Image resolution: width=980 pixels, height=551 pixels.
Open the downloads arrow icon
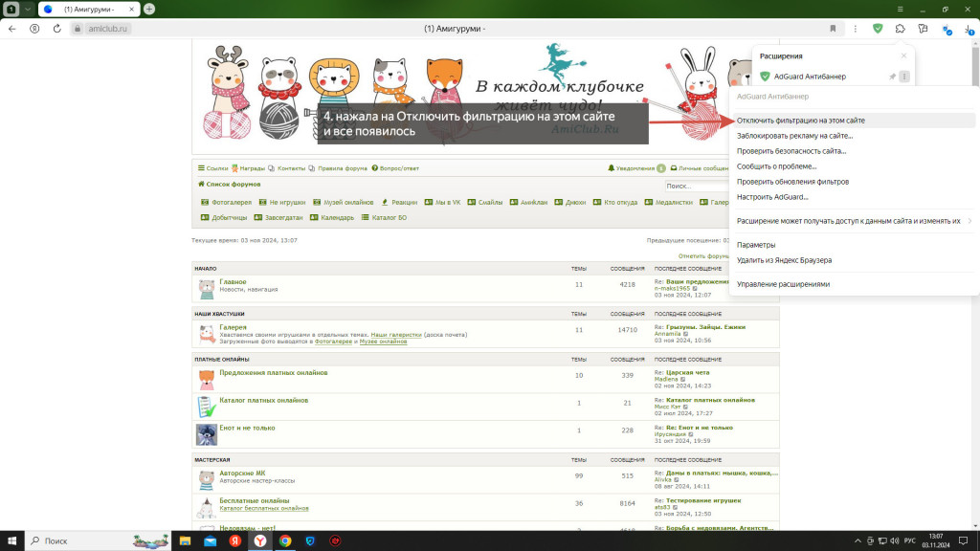pos(969,29)
